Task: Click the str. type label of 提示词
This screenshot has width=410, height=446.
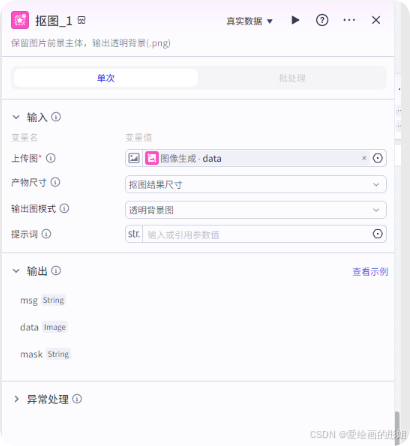Action: point(134,234)
